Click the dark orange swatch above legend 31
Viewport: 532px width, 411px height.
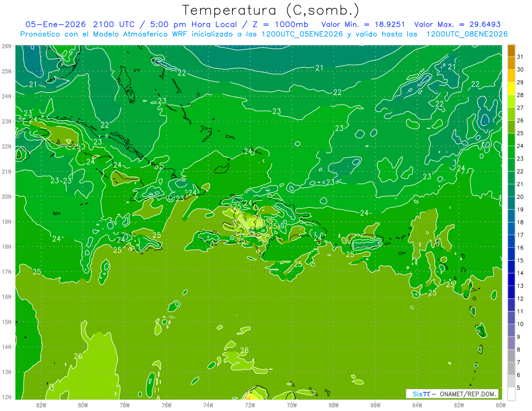coord(511,51)
